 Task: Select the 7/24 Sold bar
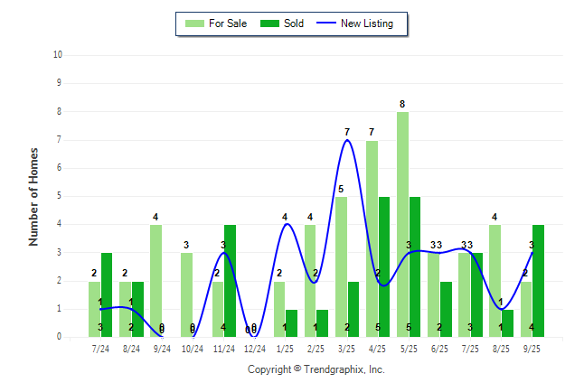coord(107,294)
